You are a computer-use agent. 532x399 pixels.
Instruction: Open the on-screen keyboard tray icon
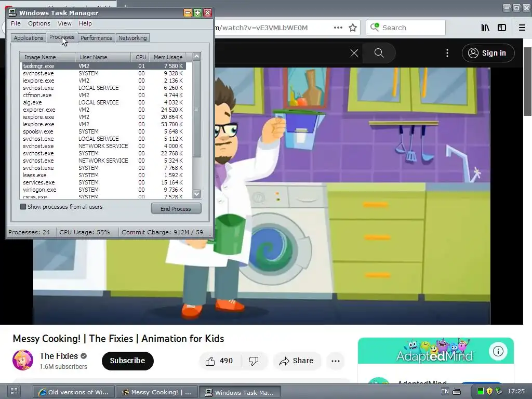(457, 392)
